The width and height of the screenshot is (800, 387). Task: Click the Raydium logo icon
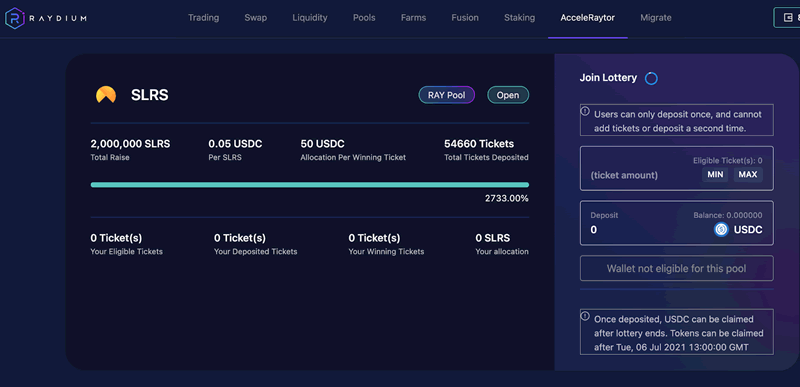[x=14, y=18]
